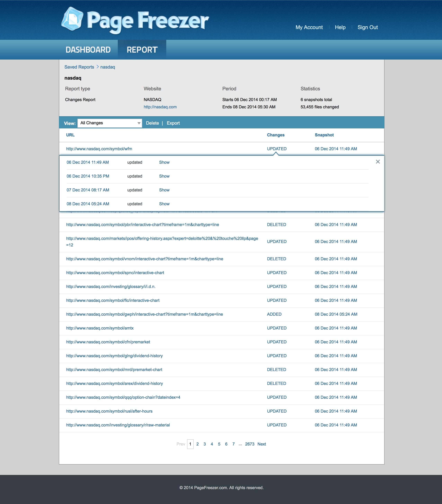442x504 pixels.
Task: Jump to last page 2673
Action: (250, 444)
